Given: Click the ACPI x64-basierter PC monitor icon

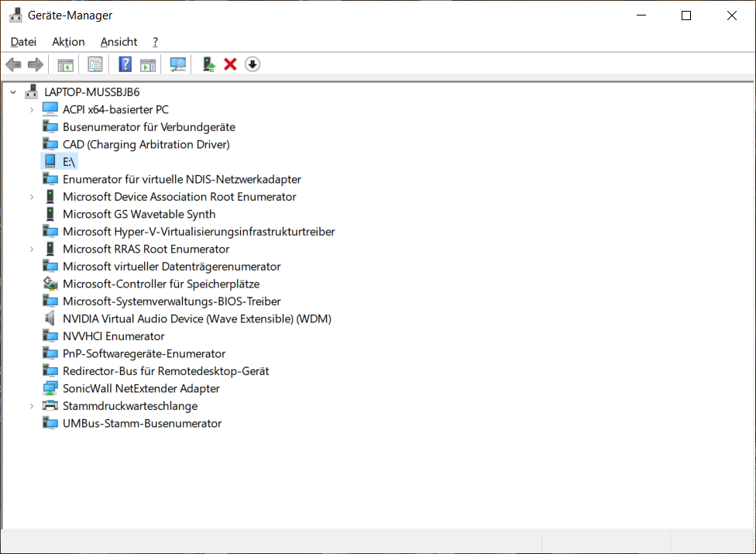Looking at the screenshot, I should (x=50, y=109).
